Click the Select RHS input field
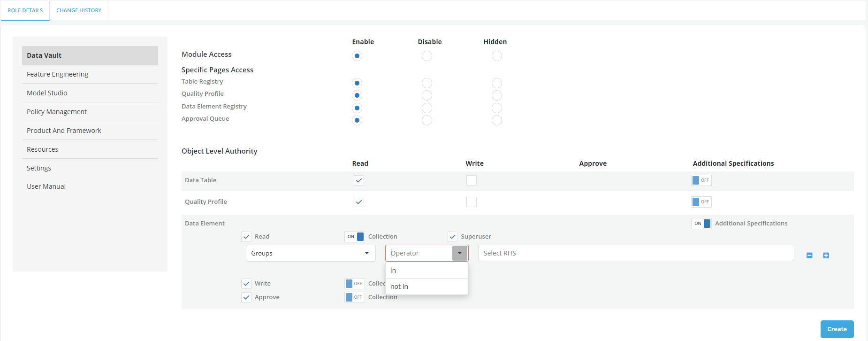 [x=635, y=253]
